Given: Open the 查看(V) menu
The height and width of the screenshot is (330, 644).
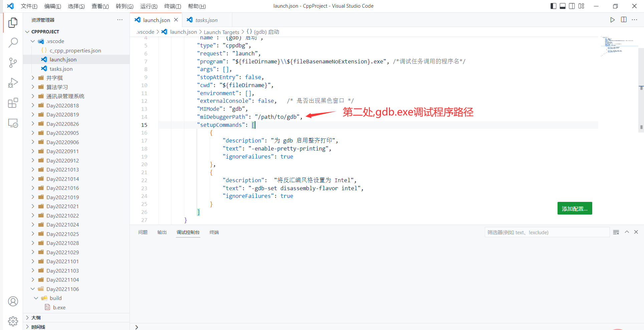Looking at the screenshot, I should coord(100,6).
